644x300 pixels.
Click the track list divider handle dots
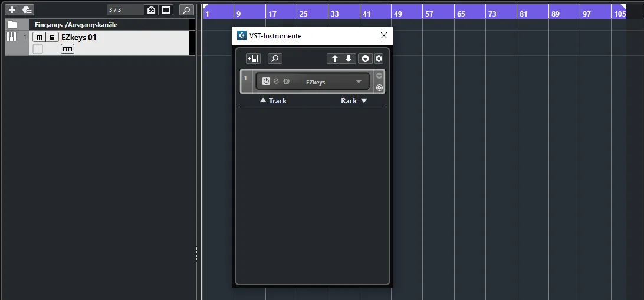[x=196, y=254]
